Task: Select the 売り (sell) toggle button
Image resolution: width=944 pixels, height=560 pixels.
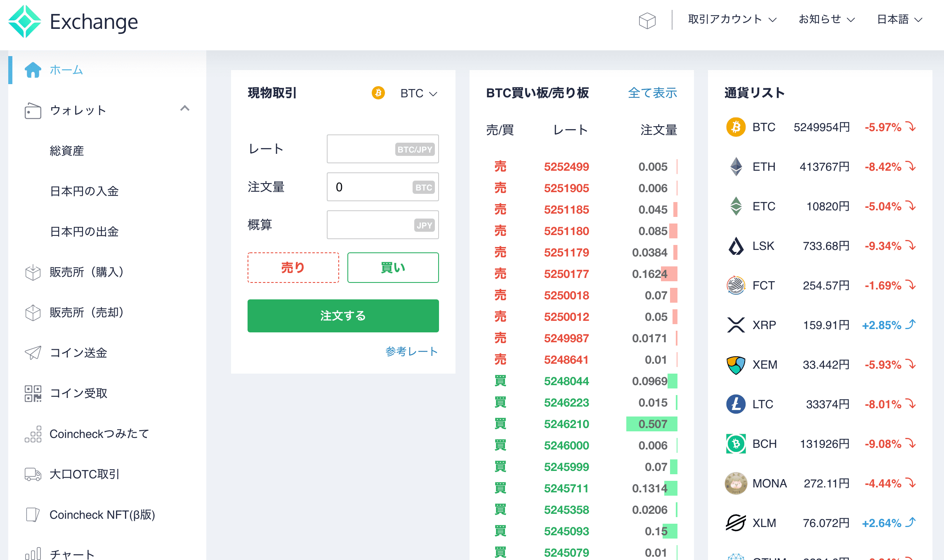Action: 293,268
